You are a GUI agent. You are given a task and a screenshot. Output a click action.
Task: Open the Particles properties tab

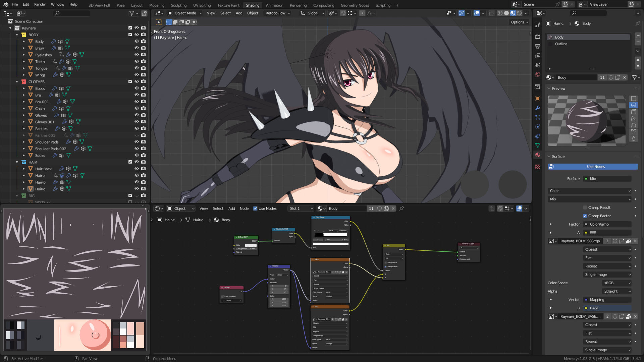click(x=538, y=117)
